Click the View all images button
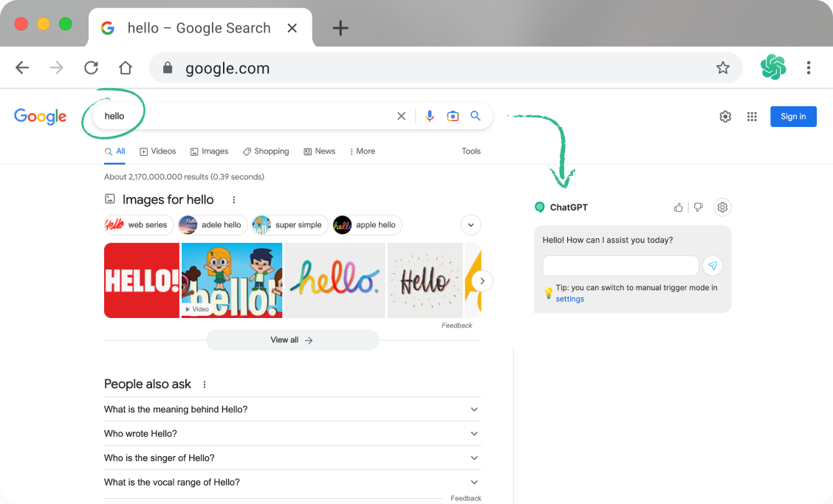The image size is (833, 504). click(292, 340)
